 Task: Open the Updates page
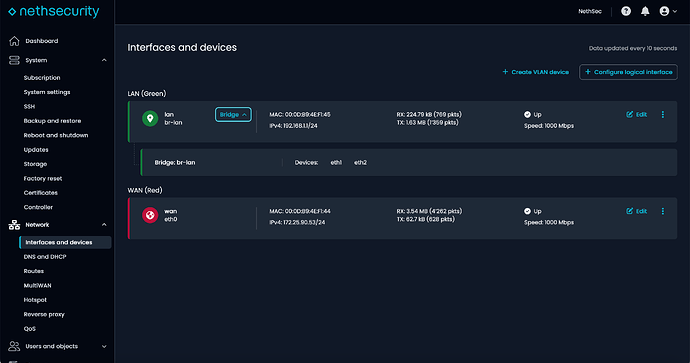pos(36,150)
